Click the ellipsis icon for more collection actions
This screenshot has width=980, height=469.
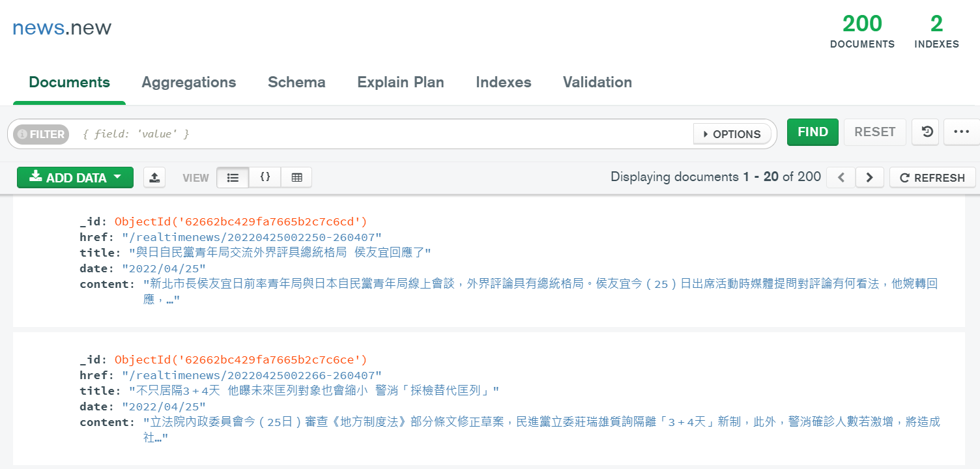(961, 132)
